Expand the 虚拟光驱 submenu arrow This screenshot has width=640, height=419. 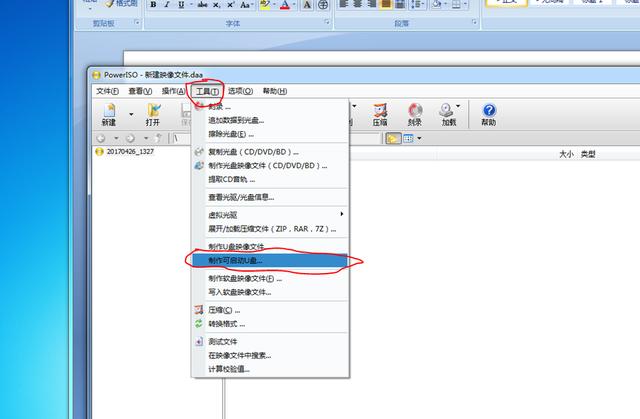[342, 214]
